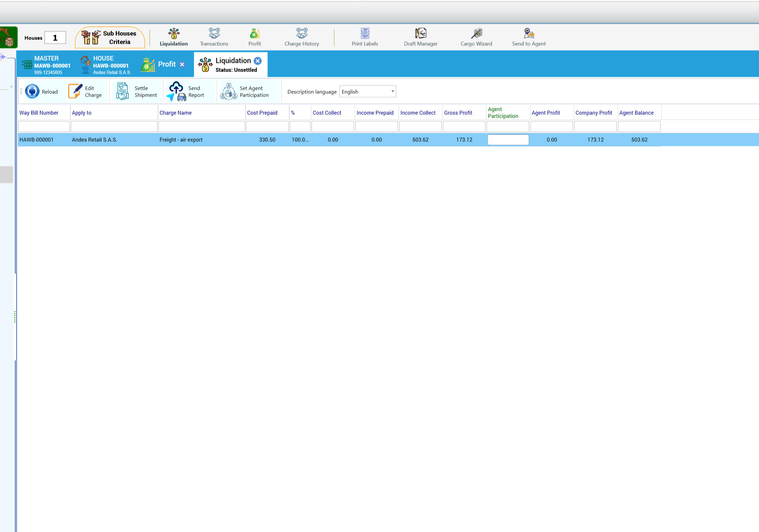
Task: Click the 330.50 Cost Prepaid value
Action: [267, 140]
